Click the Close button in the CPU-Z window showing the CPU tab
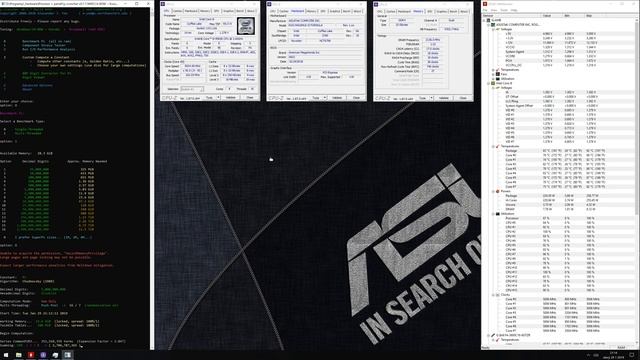Image resolution: width=640 pixels, height=360 pixels. [x=250, y=98]
